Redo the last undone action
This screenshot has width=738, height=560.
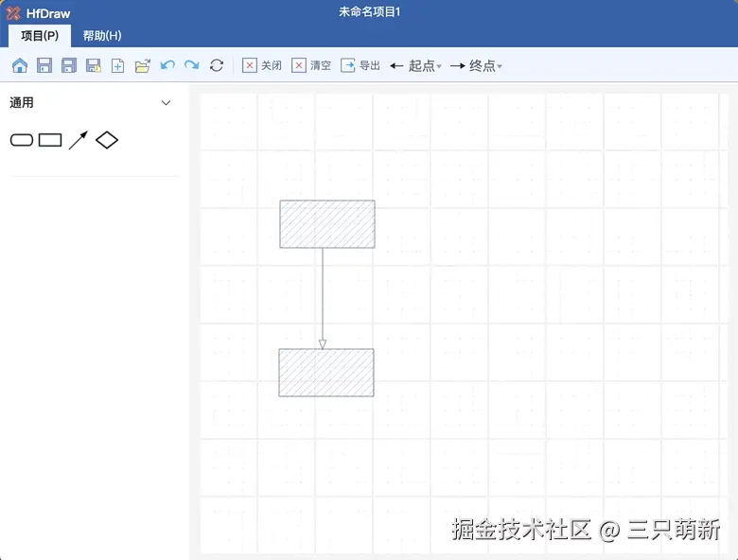click(x=191, y=65)
